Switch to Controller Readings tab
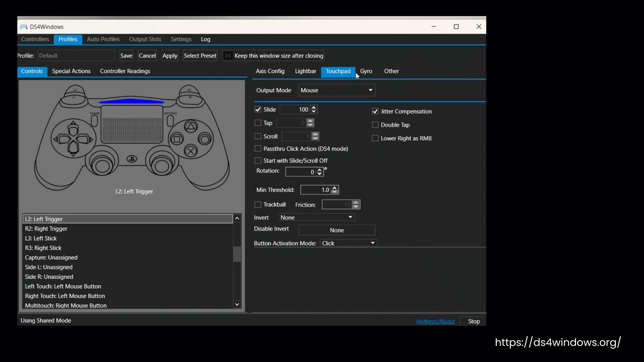This screenshot has width=644, height=362. [125, 71]
